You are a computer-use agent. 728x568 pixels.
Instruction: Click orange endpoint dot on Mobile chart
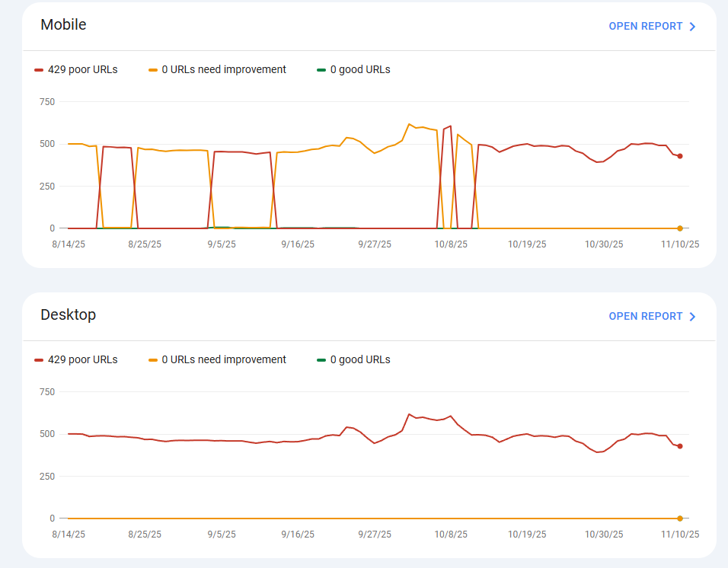tap(680, 228)
